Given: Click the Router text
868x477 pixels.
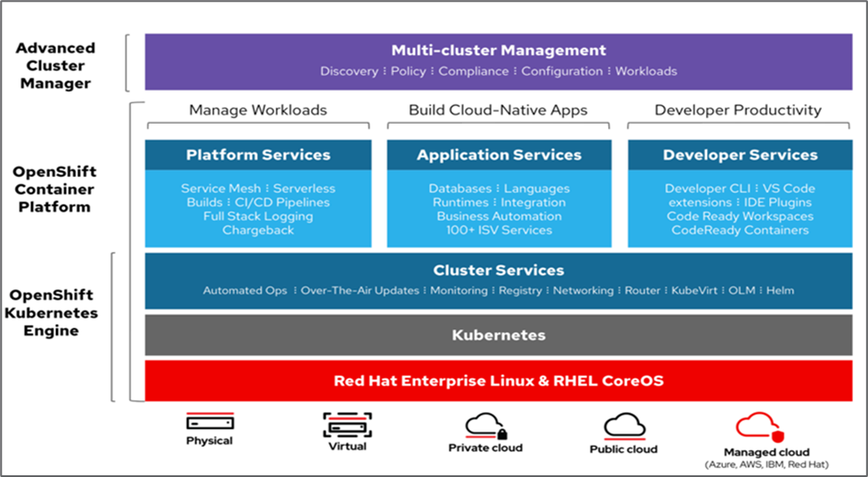Looking at the screenshot, I should (643, 290).
